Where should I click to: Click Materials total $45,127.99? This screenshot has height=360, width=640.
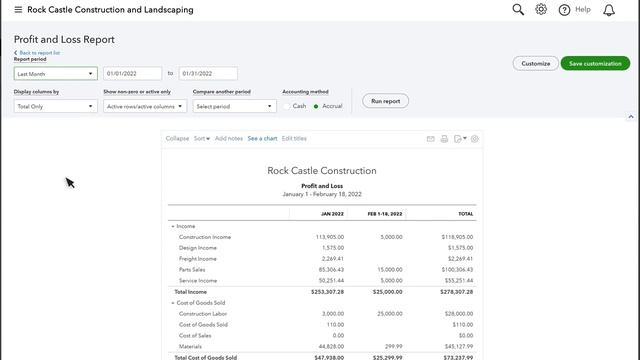coord(459,346)
